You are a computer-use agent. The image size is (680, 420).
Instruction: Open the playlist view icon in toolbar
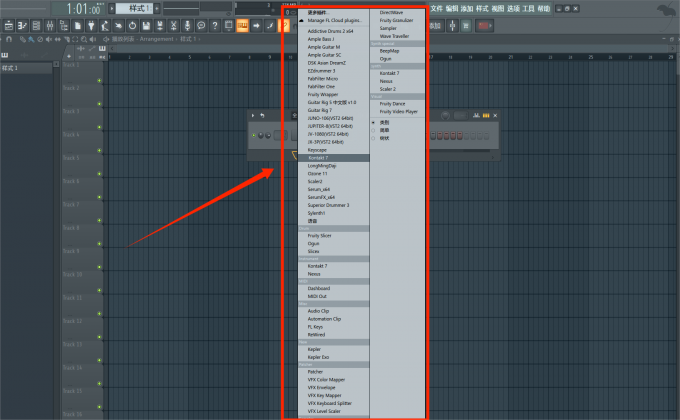[9, 26]
